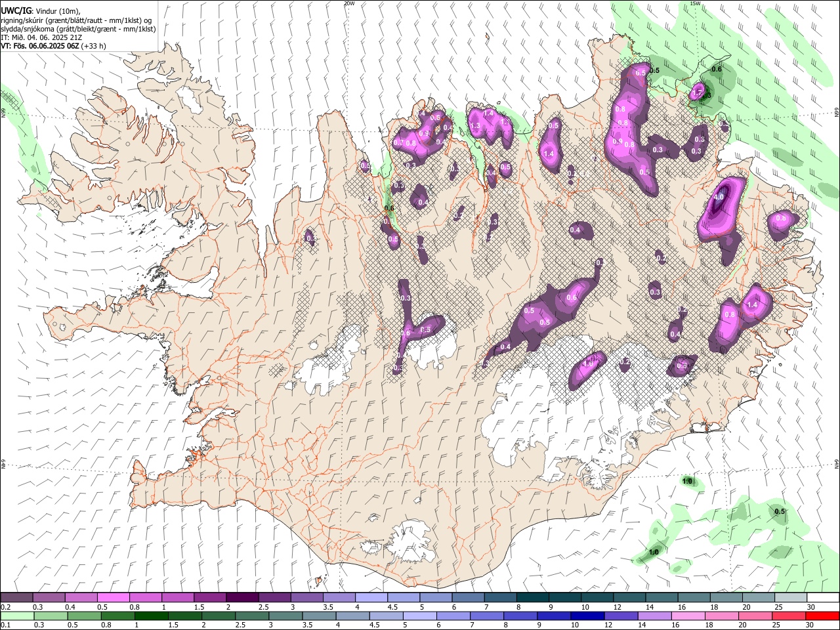Select the bright magenta 0.5–0.8 snow legend swatch
The image size is (840, 630).
click(x=114, y=597)
